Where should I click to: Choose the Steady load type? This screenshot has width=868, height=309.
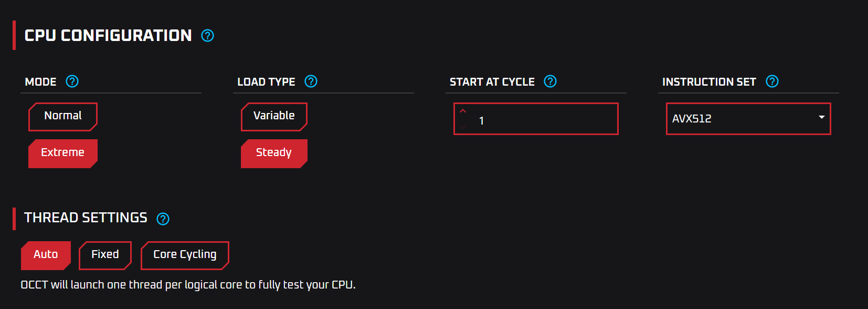tap(274, 153)
